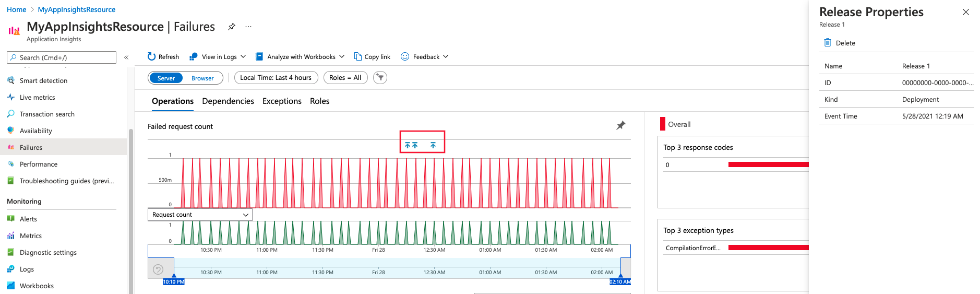
Task: Expand Analyze with Workbooks menu
Action: (300, 56)
